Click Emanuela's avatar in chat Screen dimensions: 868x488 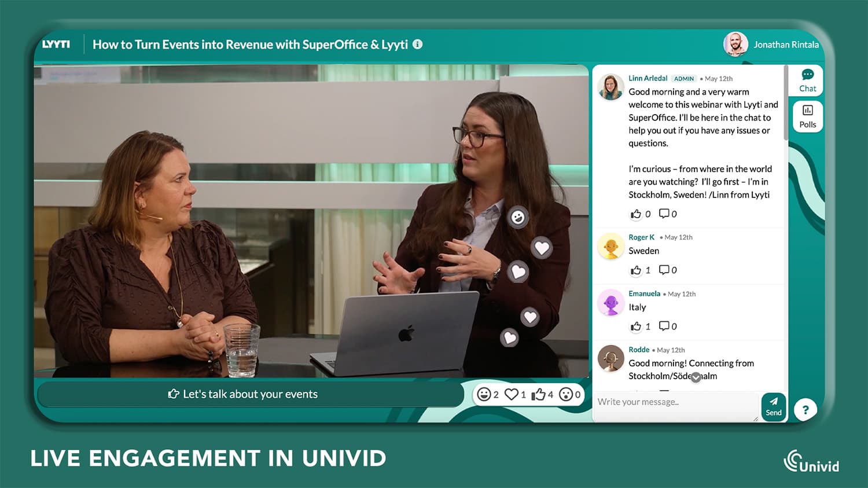pyautogui.click(x=610, y=302)
